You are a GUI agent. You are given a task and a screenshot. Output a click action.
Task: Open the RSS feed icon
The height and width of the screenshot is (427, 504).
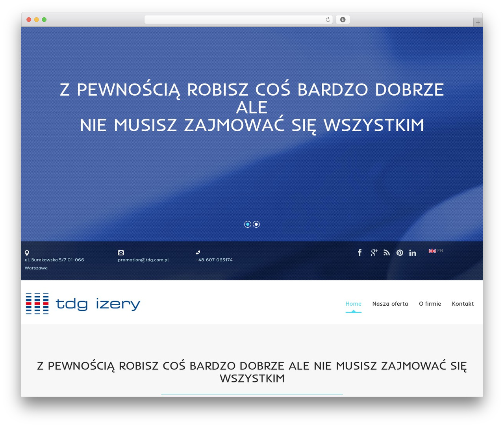387,252
